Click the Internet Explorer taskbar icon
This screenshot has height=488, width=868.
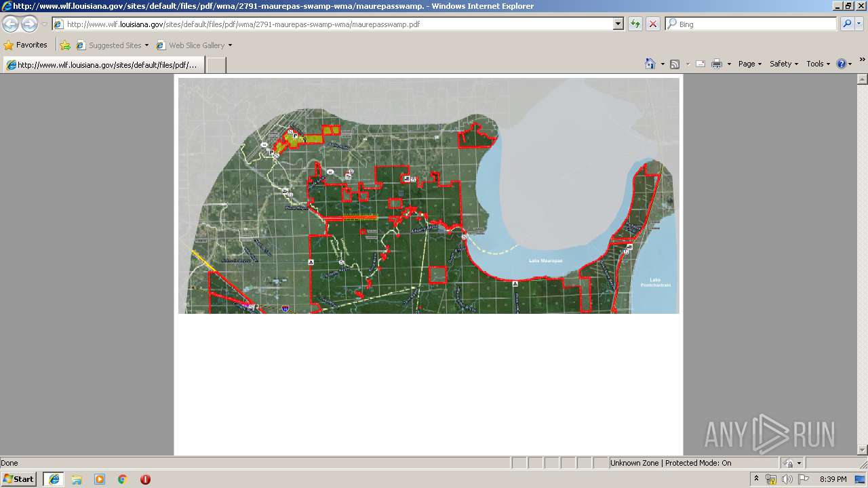click(54, 479)
